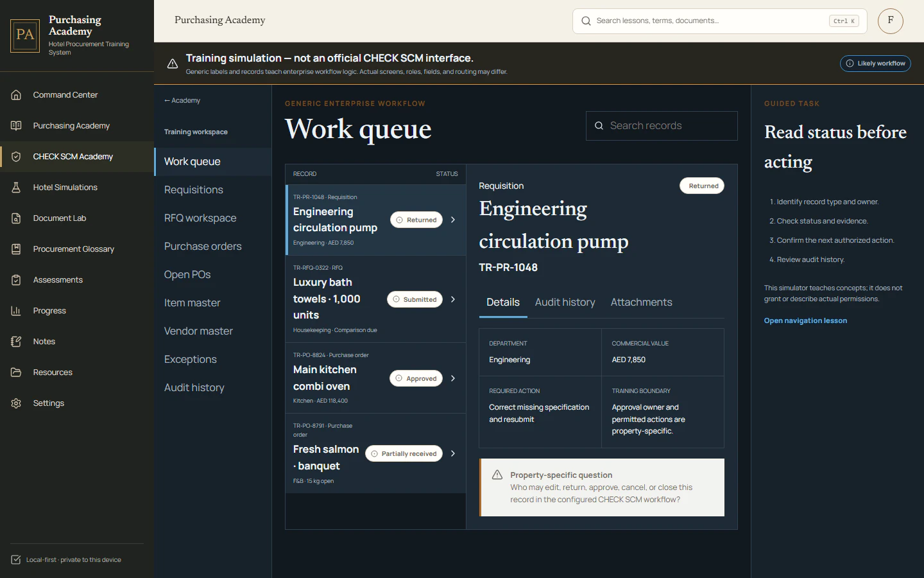The height and width of the screenshot is (578, 924).
Task: Click the AED 7,850 commercial value
Action: [x=629, y=360]
